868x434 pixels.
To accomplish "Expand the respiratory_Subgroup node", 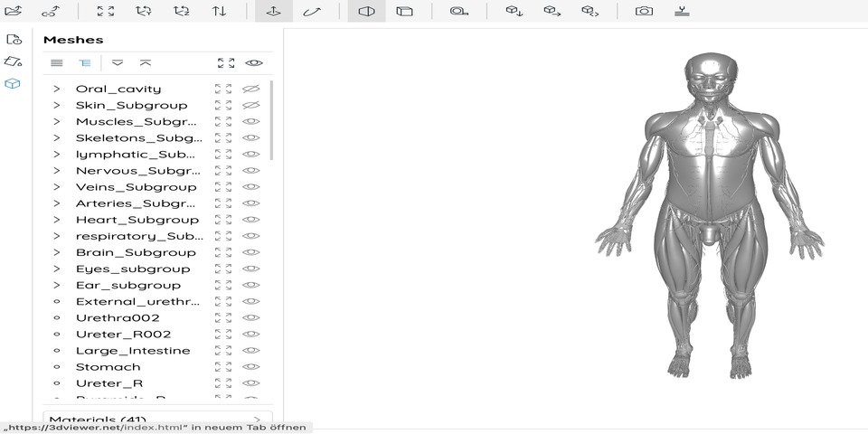I will pyautogui.click(x=56, y=236).
